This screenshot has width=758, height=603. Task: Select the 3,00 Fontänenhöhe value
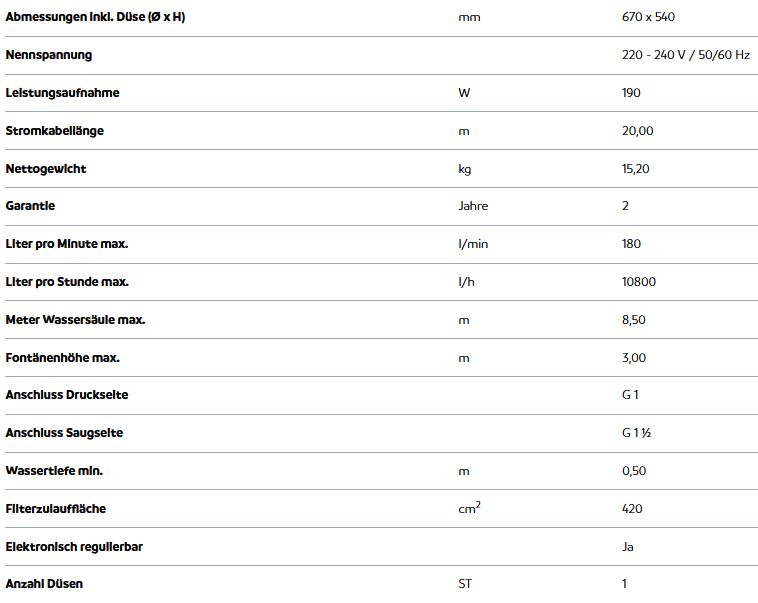pyautogui.click(x=634, y=358)
